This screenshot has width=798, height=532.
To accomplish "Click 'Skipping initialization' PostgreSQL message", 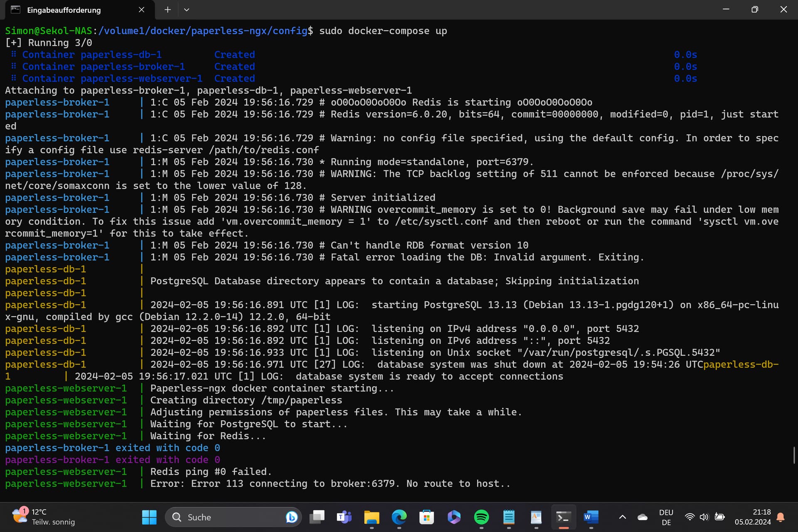I will (572, 281).
